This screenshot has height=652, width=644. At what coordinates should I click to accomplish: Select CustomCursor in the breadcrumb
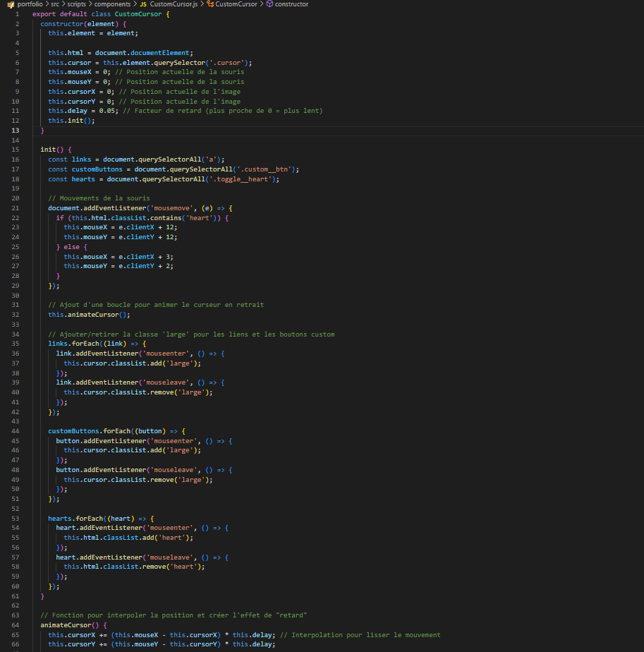(238, 4)
